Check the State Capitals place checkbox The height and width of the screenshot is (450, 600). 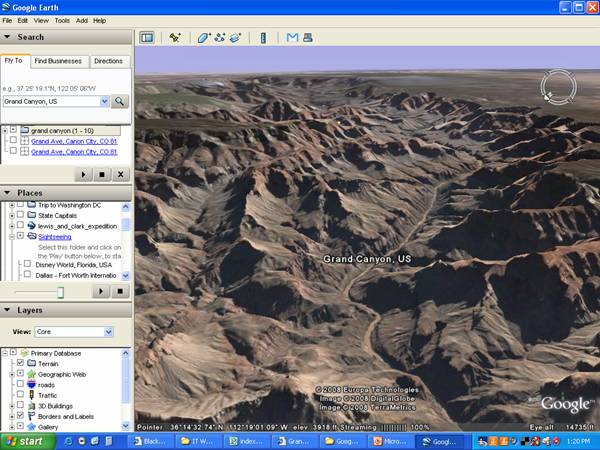click(x=20, y=215)
